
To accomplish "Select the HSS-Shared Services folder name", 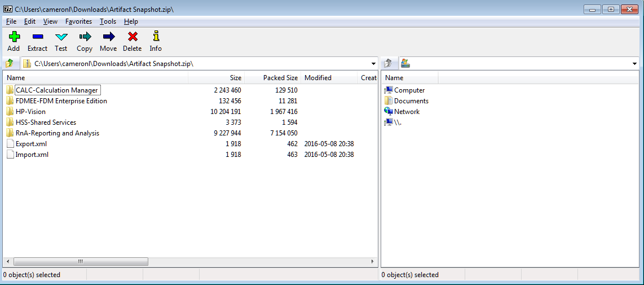I will [x=46, y=122].
